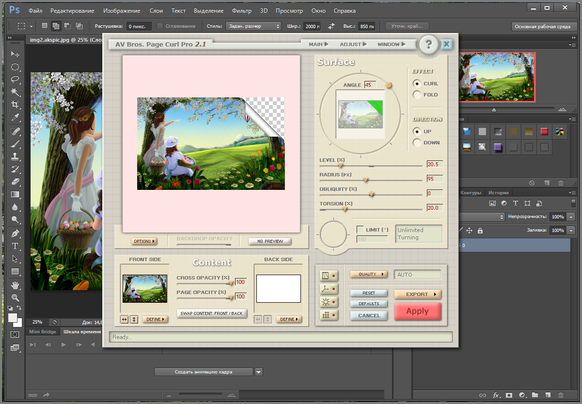This screenshot has width=582, height=404.
Task: Select the Lasso tool
Action: coord(15,79)
